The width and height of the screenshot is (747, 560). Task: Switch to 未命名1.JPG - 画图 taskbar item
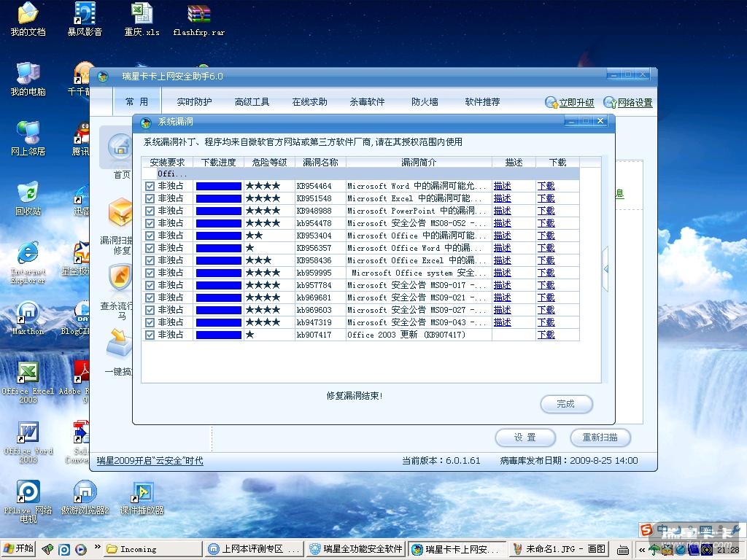(558, 549)
